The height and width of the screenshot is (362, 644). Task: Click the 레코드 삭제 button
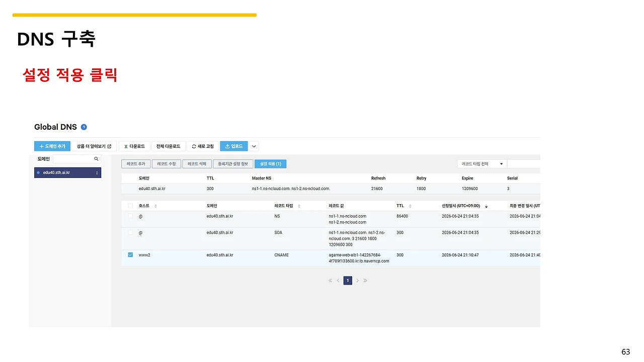[x=197, y=164]
